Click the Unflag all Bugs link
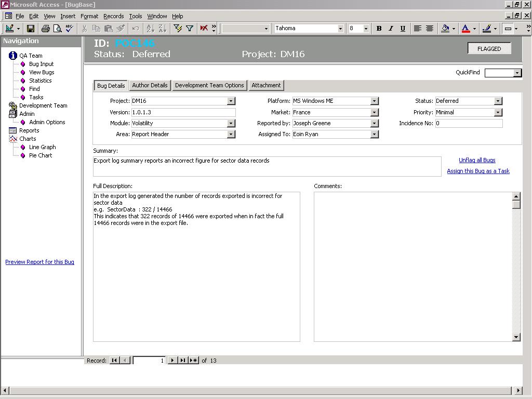Screen dimensions: 532x399 point(477,161)
